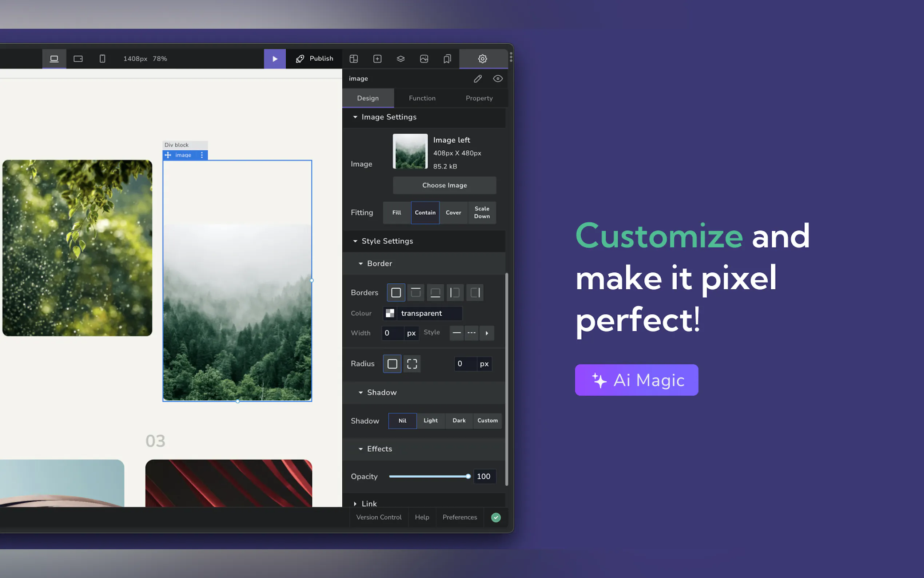Select individual corner radius icon
This screenshot has width=924, height=578.
(412, 364)
